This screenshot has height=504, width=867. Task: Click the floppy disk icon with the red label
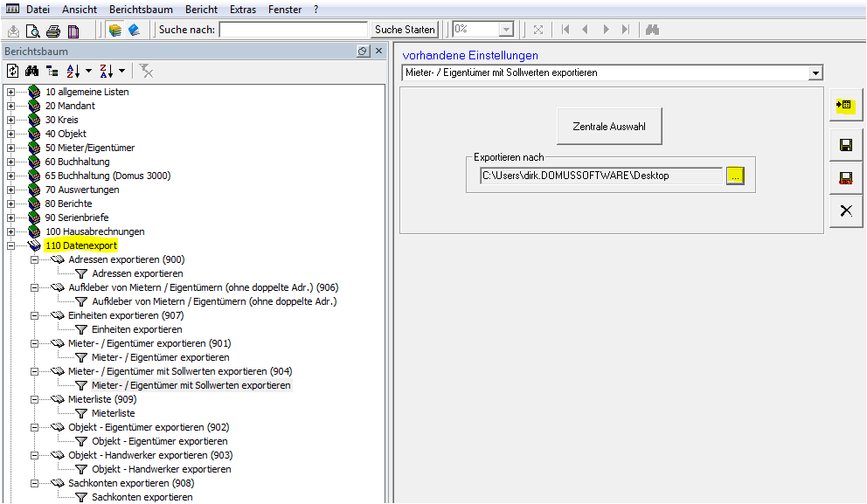tap(845, 178)
